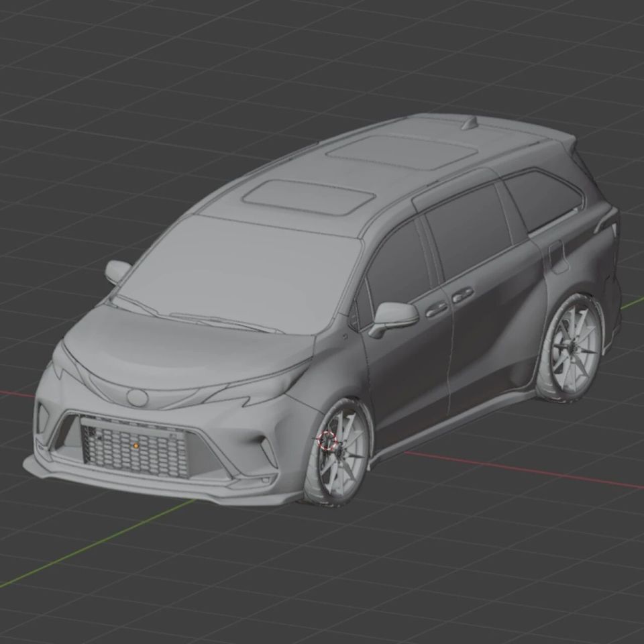This screenshot has height=644, width=644.
Task: Click the front door handle
Action: point(436,309)
